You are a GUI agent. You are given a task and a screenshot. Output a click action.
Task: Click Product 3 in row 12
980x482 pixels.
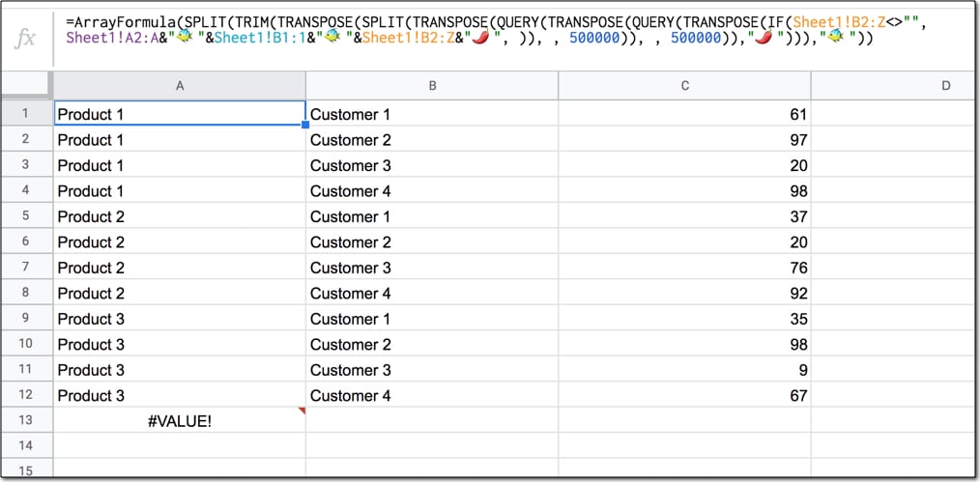(91, 396)
